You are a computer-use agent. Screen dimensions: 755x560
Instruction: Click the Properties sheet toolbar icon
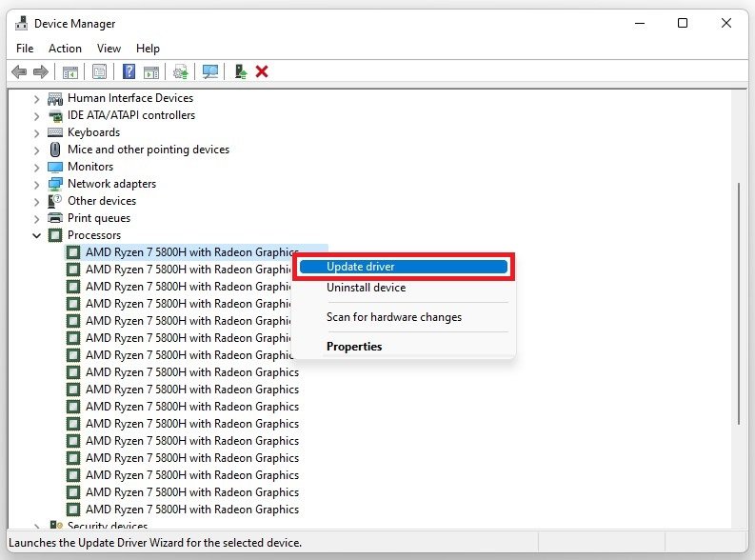click(x=98, y=71)
